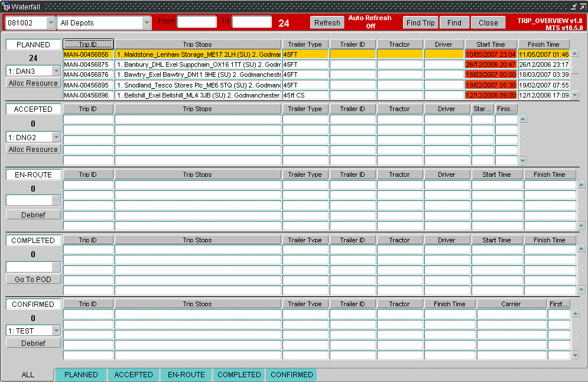Select trip MAN-00456876
588x382 pixels.
point(88,75)
